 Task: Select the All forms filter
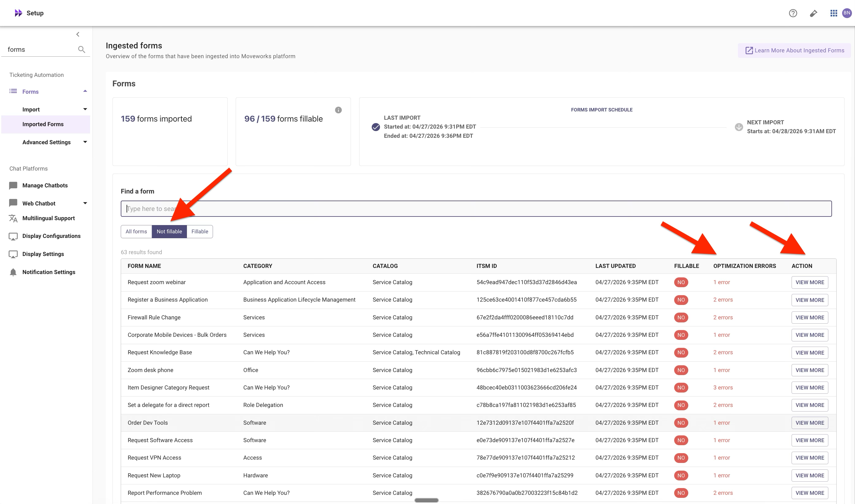coord(136,231)
